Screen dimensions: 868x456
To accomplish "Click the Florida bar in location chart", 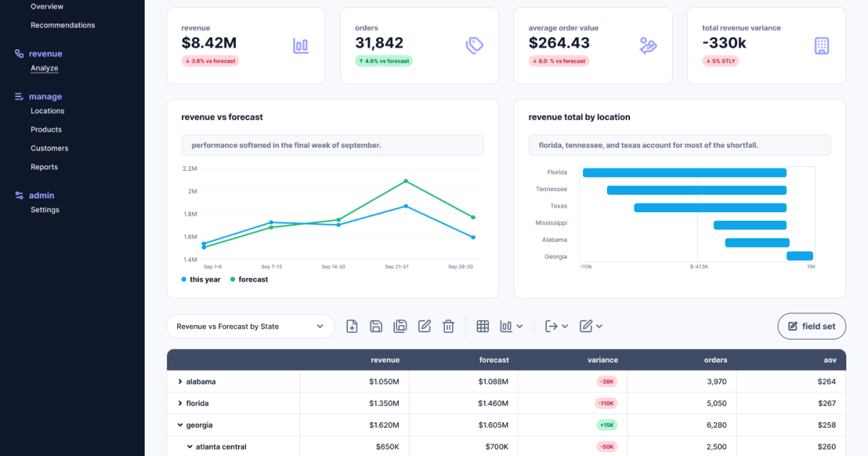I will click(684, 173).
